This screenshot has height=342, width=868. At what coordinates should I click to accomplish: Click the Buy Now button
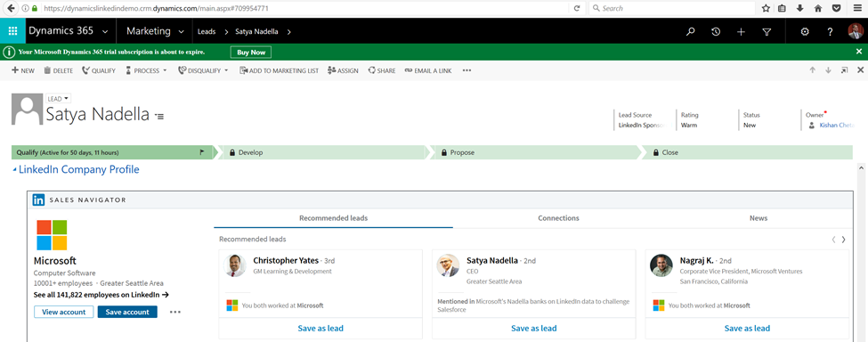[251, 52]
